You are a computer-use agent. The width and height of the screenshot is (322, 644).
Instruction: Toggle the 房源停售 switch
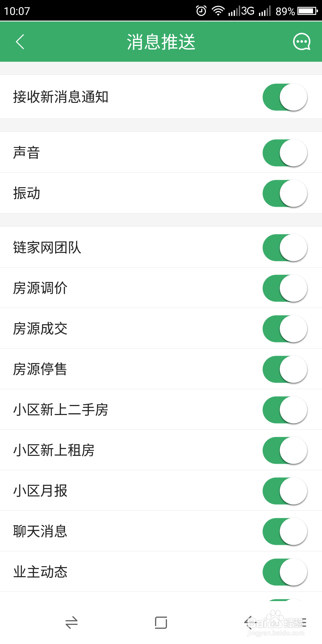pos(285,369)
